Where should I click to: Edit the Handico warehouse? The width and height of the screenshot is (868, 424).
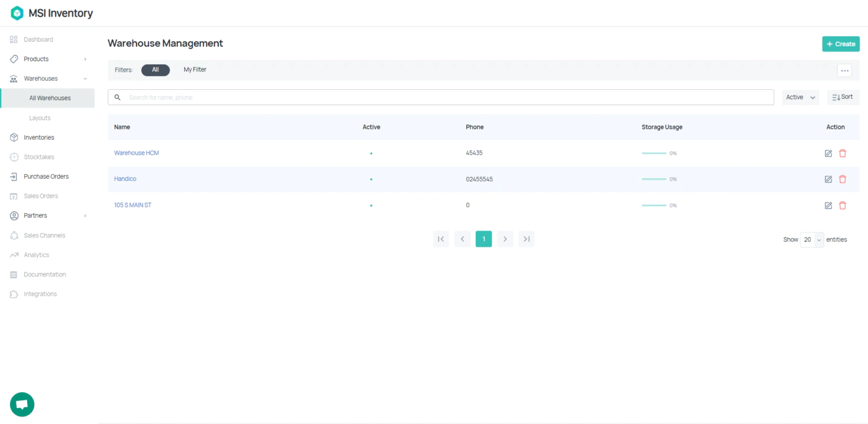(x=828, y=179)
